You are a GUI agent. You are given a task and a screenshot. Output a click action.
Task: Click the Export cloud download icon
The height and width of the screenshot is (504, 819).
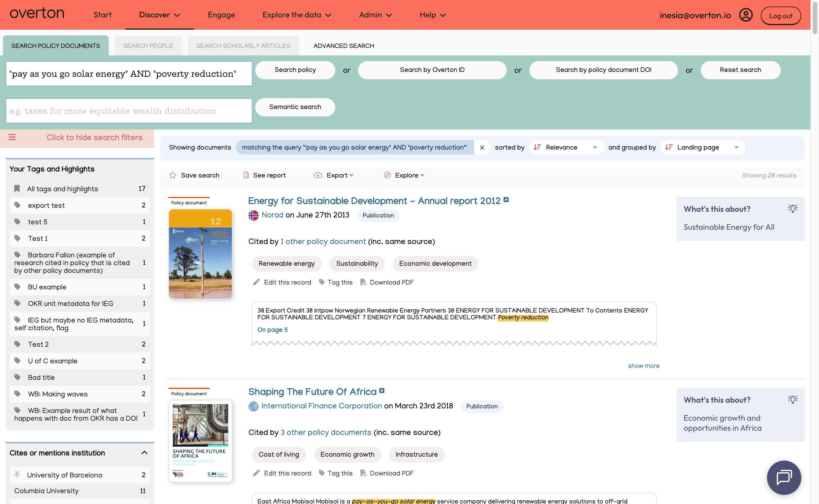(318, 175)
